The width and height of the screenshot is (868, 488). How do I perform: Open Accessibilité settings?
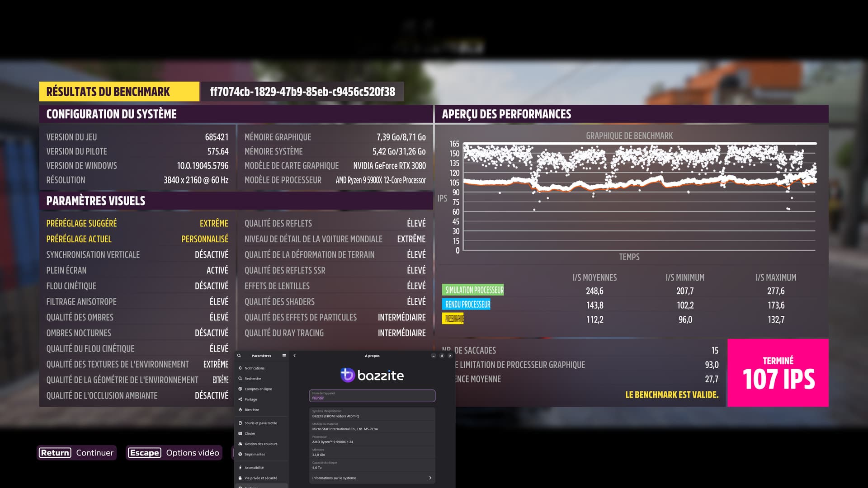tap(254, 468)
